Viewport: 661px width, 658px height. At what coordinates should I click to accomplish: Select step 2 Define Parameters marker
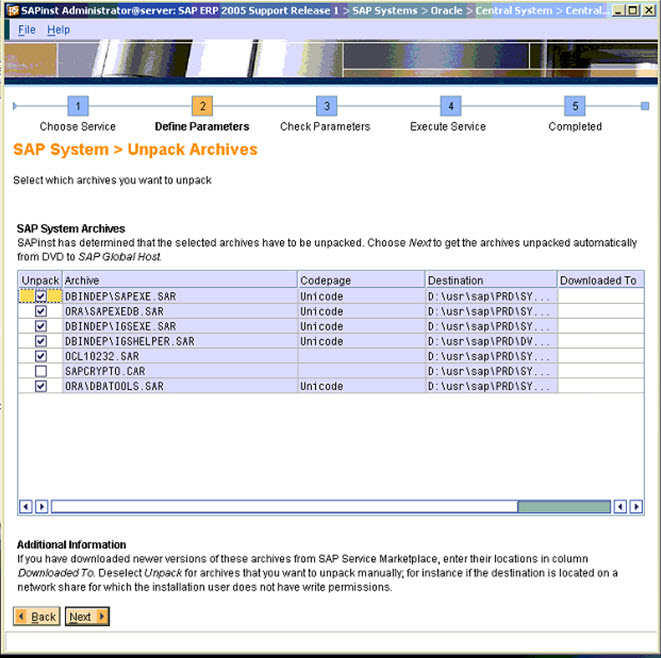click(x=202, y=106)
